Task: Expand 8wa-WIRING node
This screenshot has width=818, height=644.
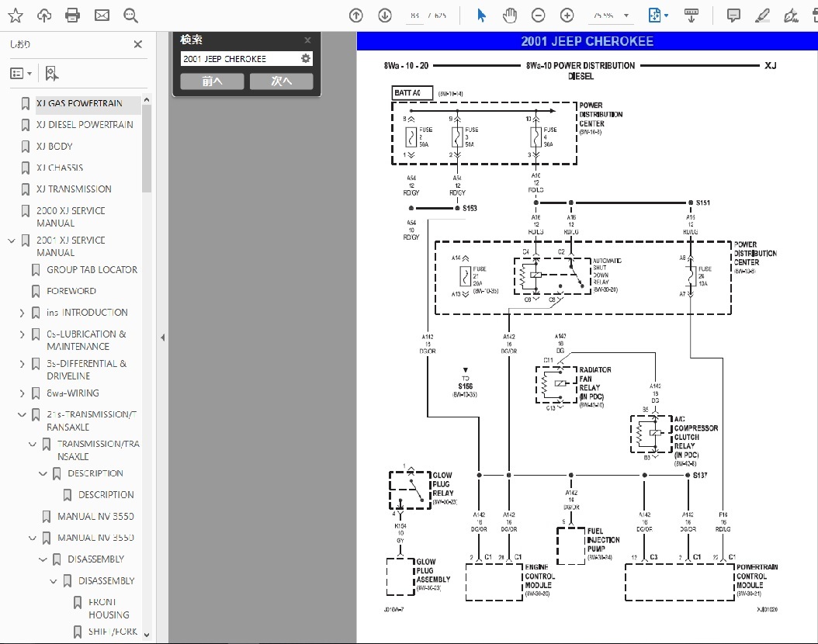Action: [x=22, y=393]
